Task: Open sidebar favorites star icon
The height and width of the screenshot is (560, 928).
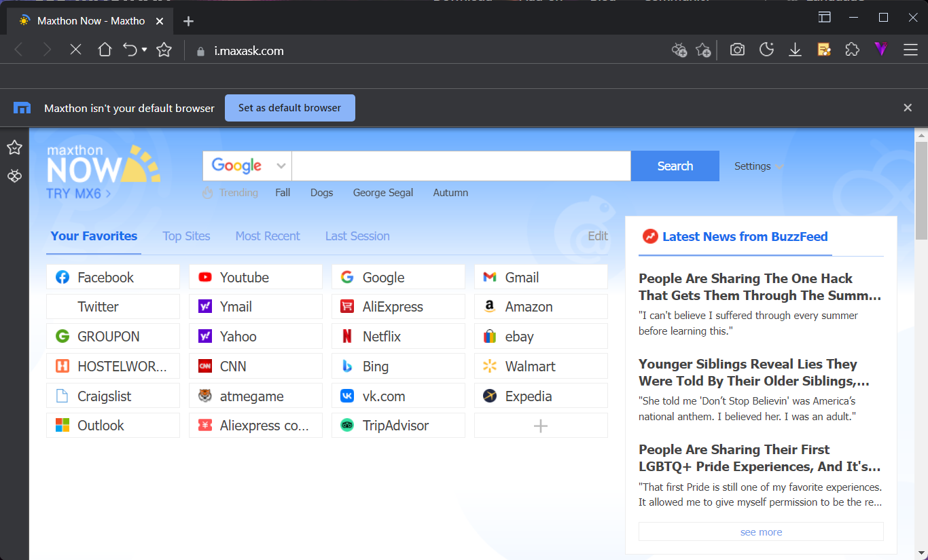Action: (14, 147)
